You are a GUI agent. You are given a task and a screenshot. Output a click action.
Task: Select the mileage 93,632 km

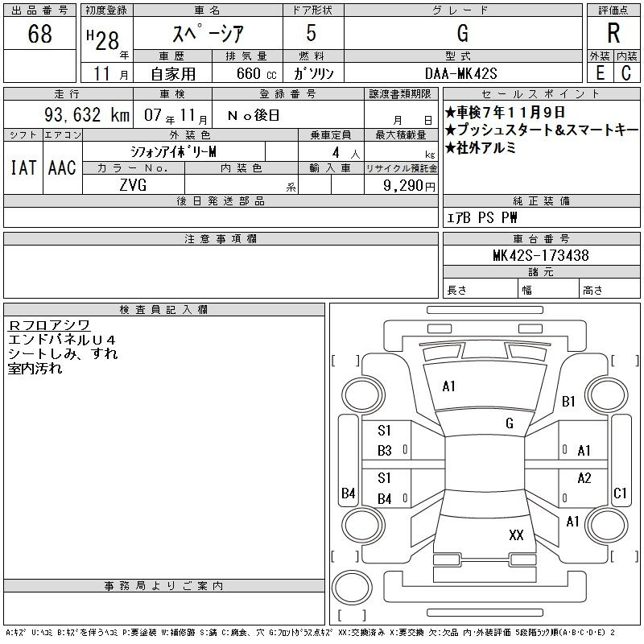(87, 114)
